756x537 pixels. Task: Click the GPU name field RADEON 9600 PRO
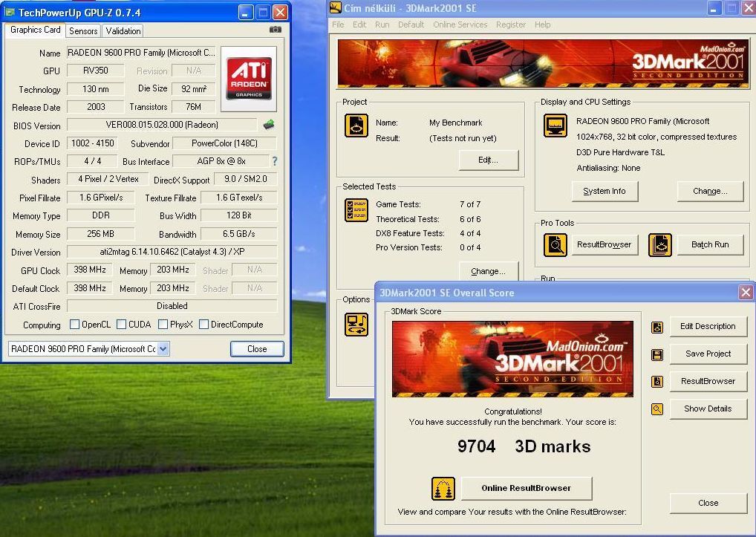pos(141,53)
